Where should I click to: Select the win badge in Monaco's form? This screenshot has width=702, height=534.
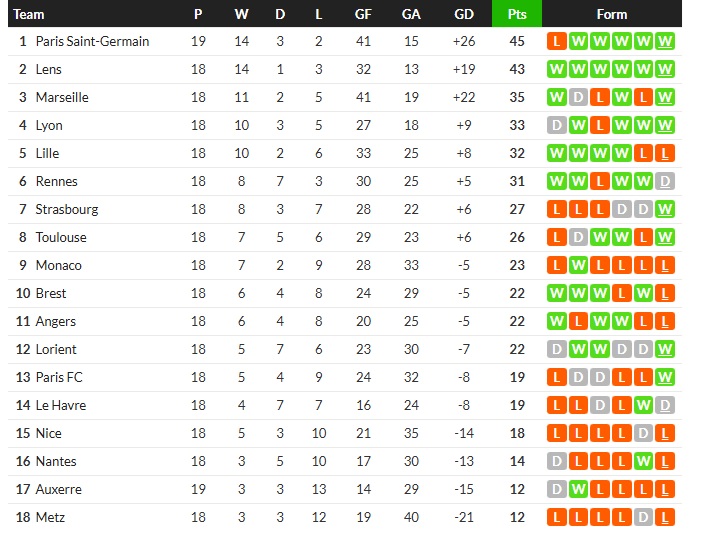click(x=578, y=265)
